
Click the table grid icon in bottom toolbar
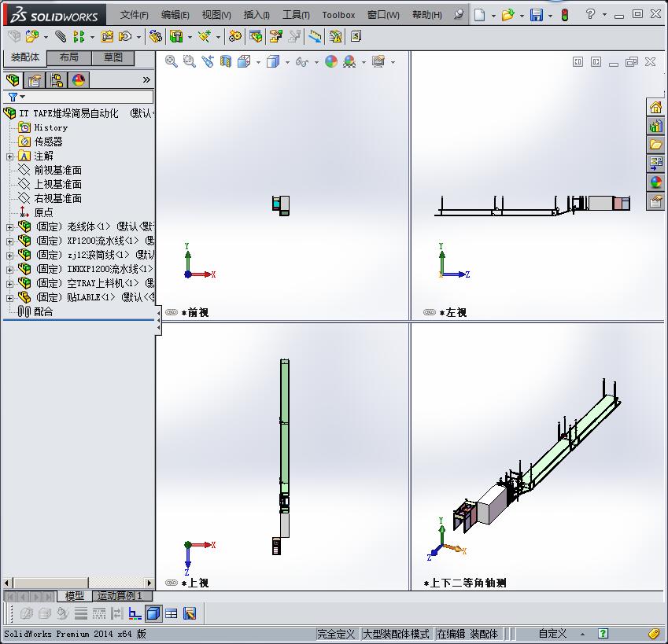click(172, 613)
